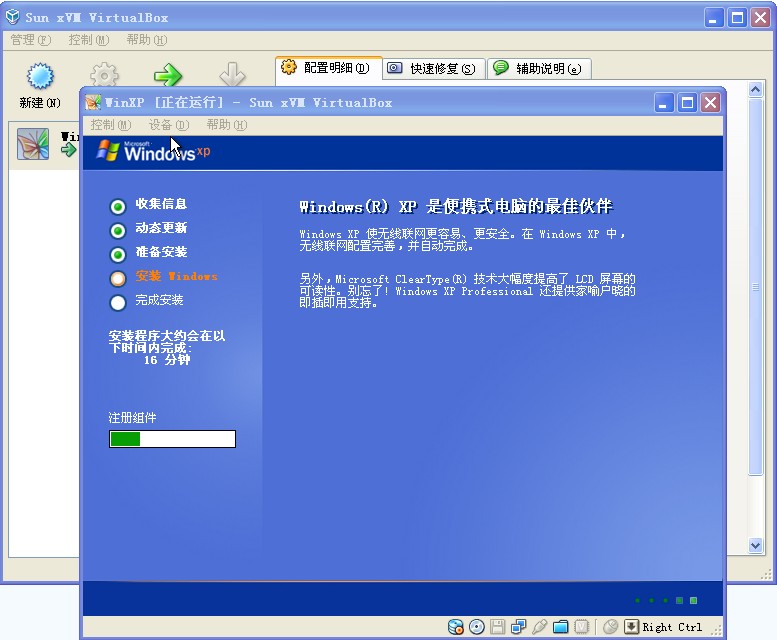Maximize the WinXP virtual machine window
777x640 pixels.
click(x=687, y=103)
